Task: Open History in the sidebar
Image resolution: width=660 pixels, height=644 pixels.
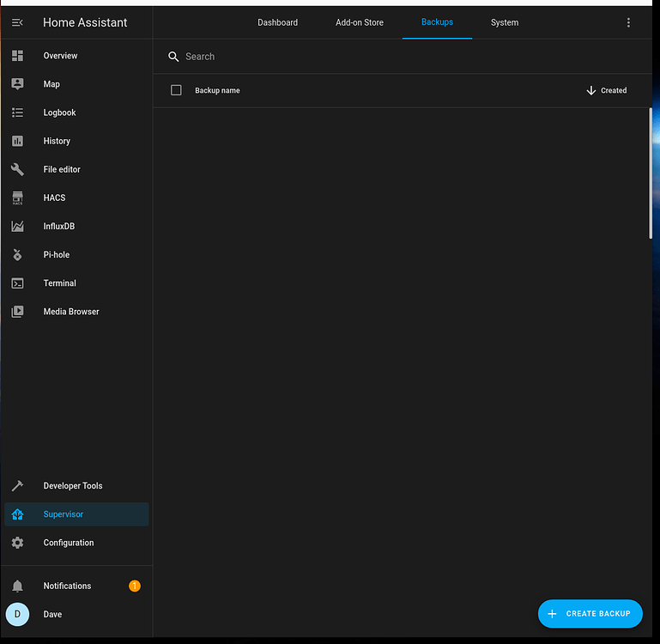Action: coord(76,141)
